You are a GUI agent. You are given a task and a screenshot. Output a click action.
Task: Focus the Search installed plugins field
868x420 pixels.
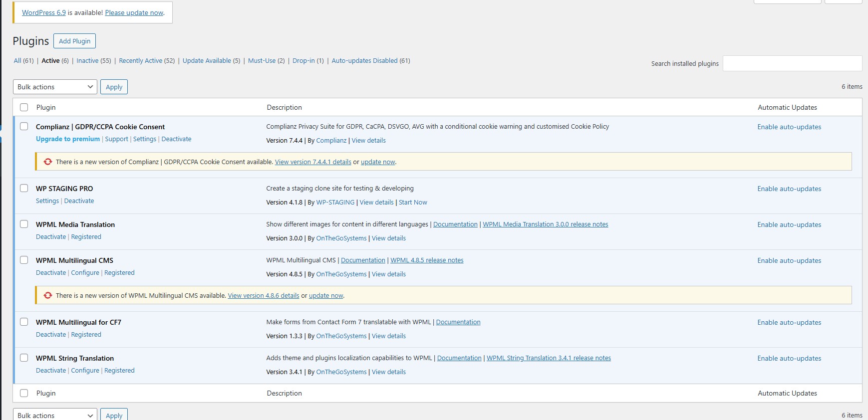tap(792, 63)
